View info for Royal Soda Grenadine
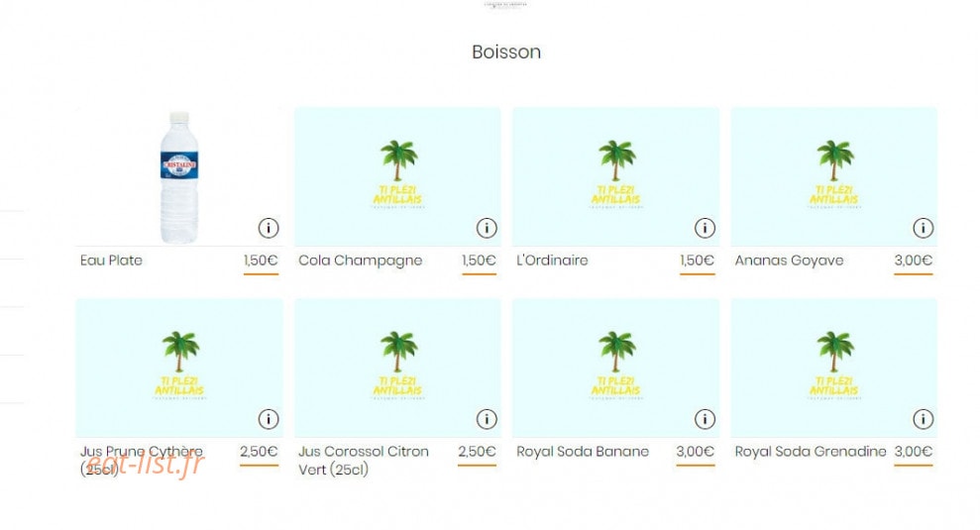Screen dimensions: 980x530 923,419
